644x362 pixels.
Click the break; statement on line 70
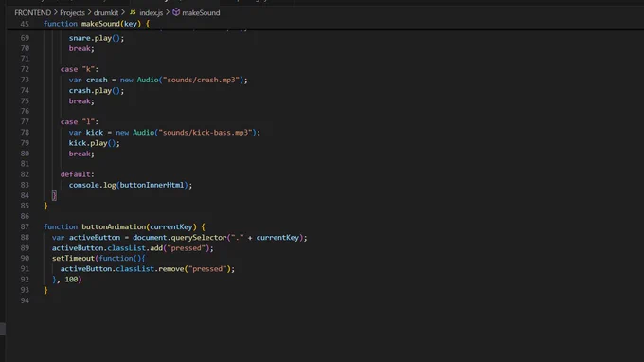pos(81,48)
